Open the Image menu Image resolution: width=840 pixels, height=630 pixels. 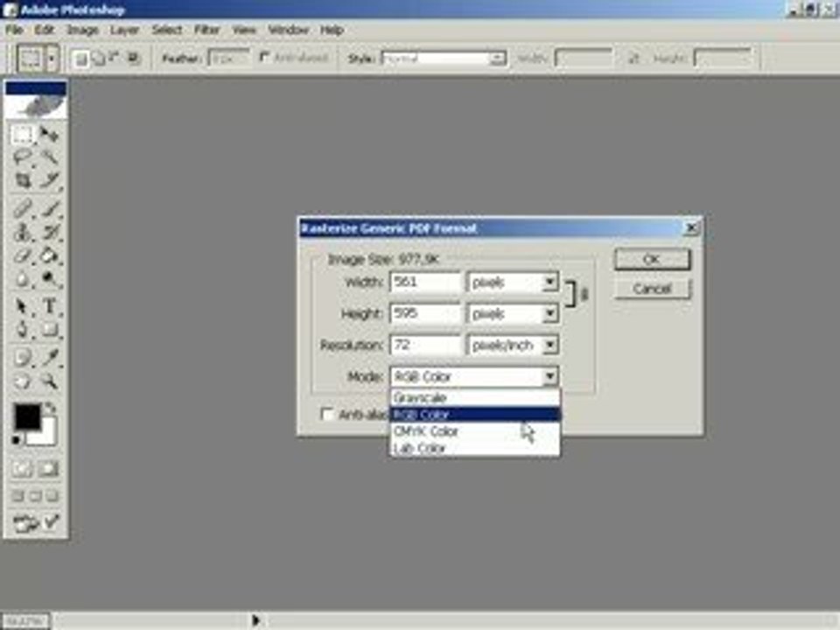pos(82,30)
